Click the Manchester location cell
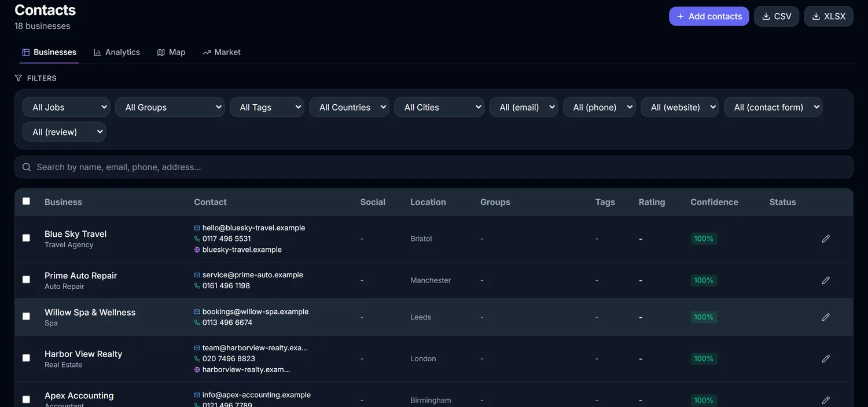Viewport: 868px width, 407px height. (431, 280)
